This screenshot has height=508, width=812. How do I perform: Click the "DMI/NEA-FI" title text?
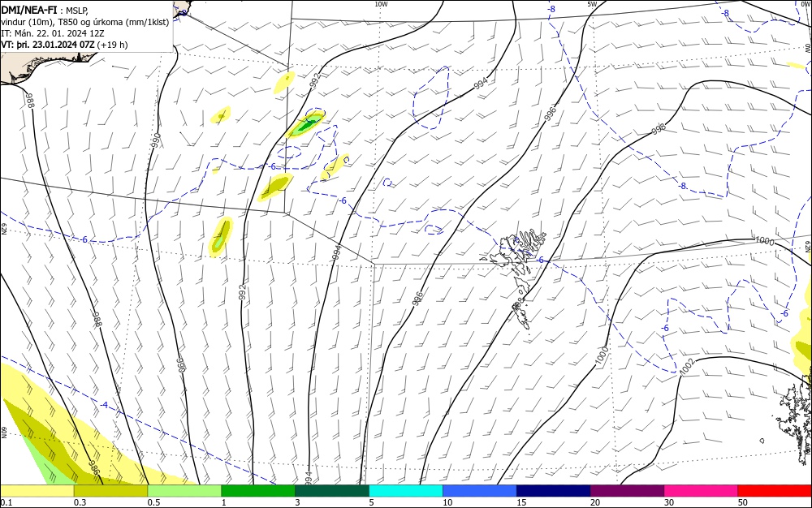tap(29, 9)
